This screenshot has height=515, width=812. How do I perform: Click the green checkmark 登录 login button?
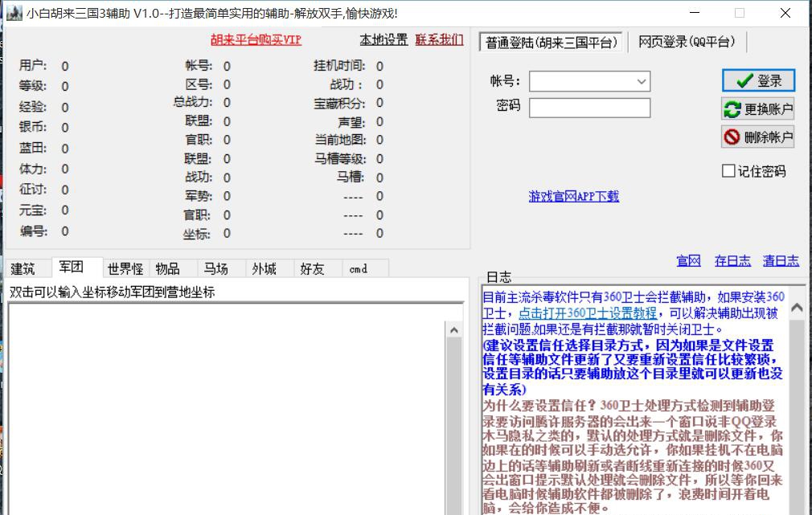click(x=756, y=80)
